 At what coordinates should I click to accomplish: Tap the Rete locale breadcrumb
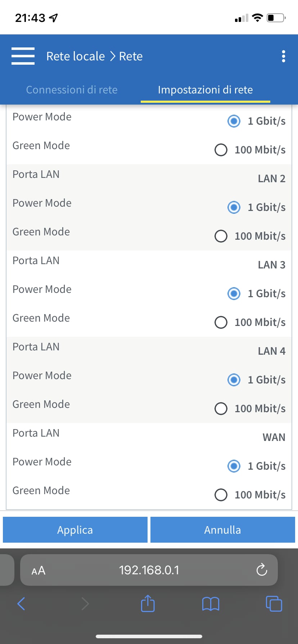pyautogui.click(x=76, y=56)
